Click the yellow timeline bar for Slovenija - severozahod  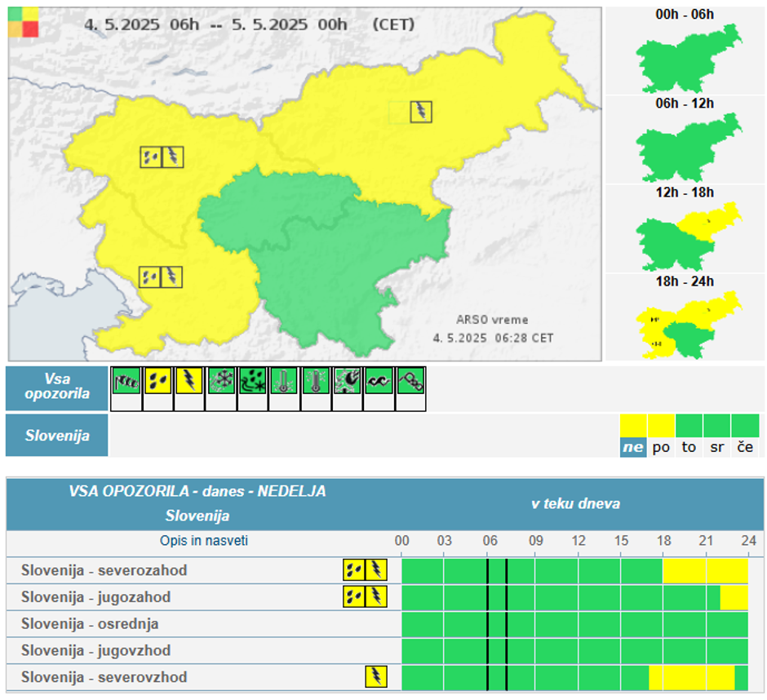(705, 571)
